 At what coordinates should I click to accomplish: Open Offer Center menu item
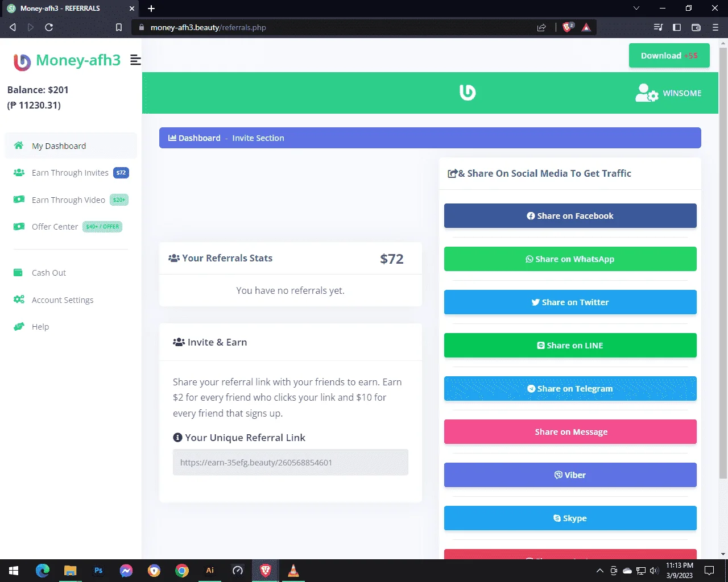[71, 226]
